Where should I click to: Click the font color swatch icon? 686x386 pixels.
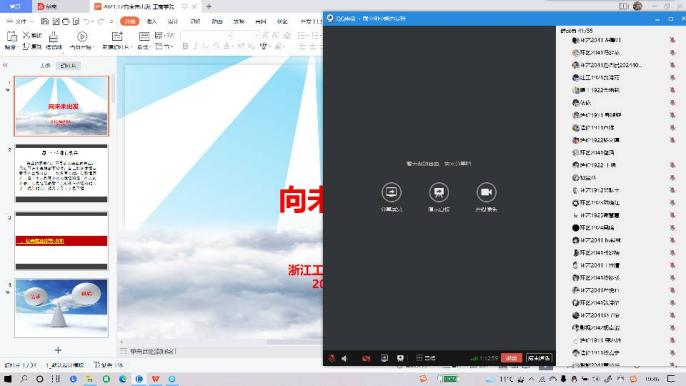[226, 46]
